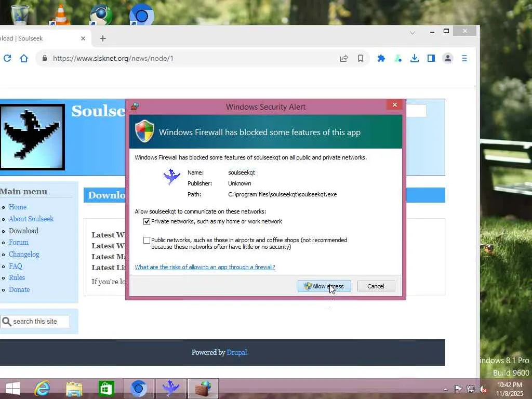Open the About Soulseek menu link

coord(31,219)
